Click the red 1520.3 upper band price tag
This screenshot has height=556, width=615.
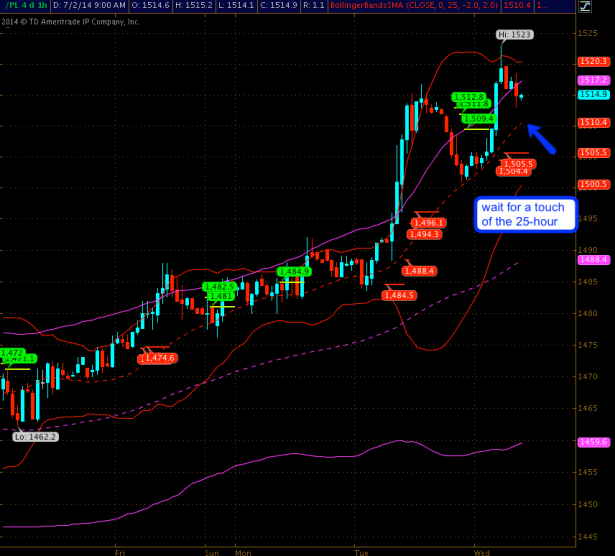click(x=593, y=61)
